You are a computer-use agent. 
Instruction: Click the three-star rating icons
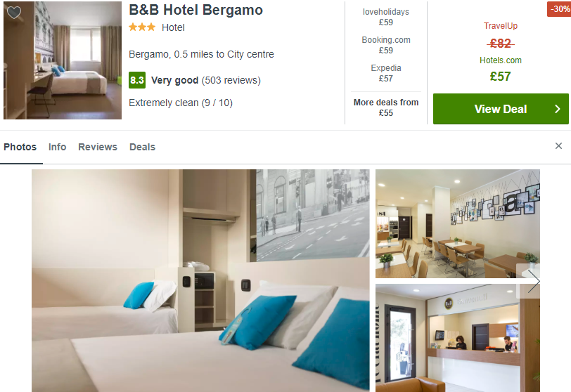point(142,27)
